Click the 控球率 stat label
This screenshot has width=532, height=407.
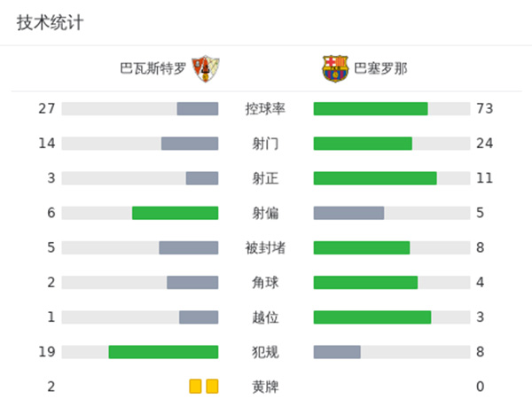pos(265,109)
